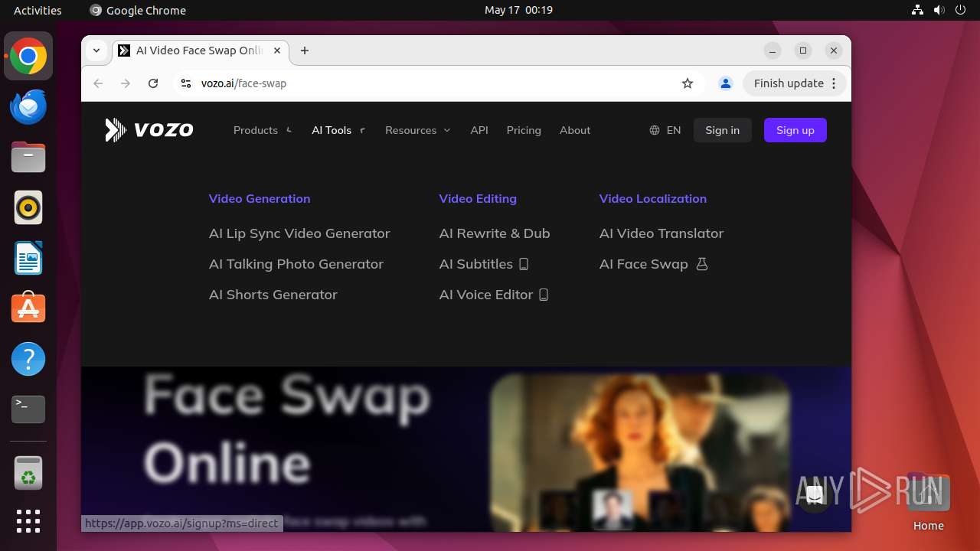
Task: Open the Chrome three-dot menu
Action: tap(834, 83)
